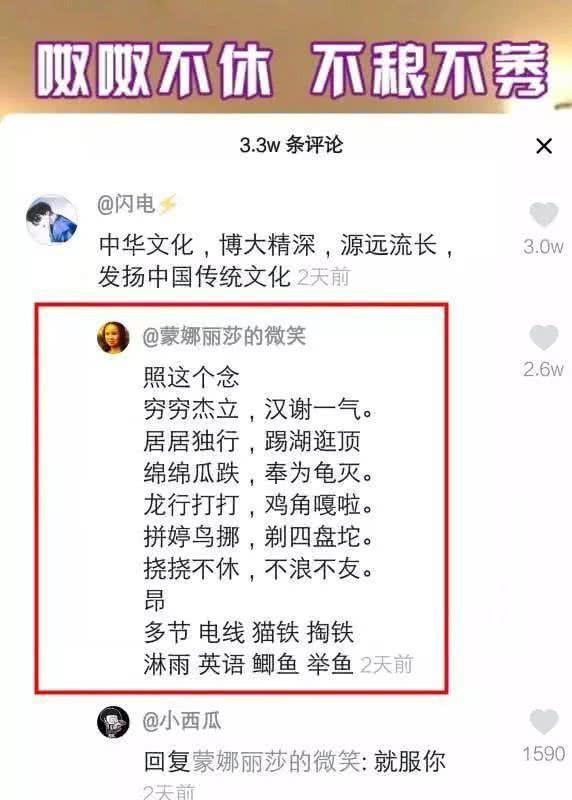Like the reply by @小西瓜
The height and width of the screenshot is (800, 572).
[x=544, y=721]
